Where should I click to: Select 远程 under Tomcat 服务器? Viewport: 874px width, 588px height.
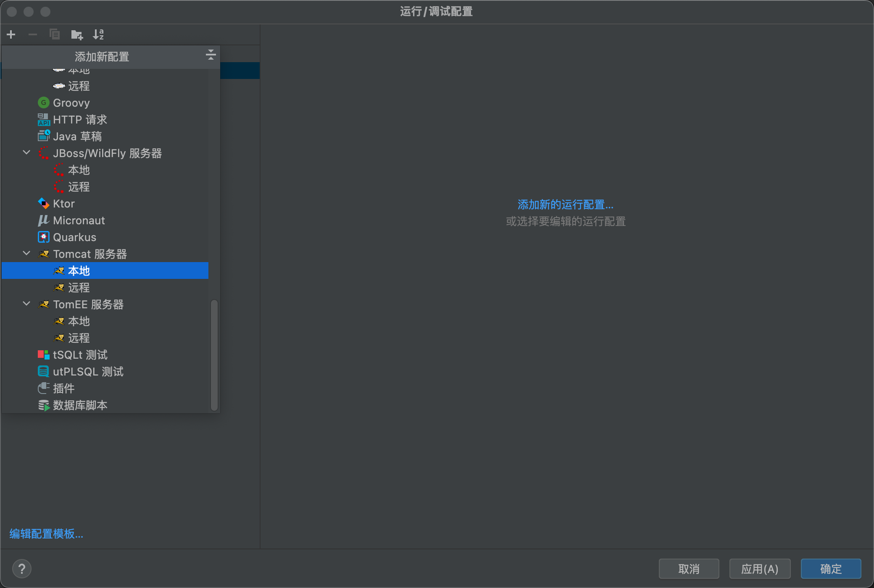coord(105,287)
